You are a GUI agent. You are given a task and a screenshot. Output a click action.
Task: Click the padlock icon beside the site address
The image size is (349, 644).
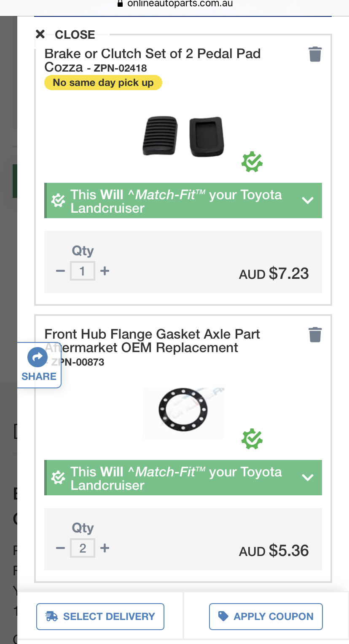click(120, 4)
